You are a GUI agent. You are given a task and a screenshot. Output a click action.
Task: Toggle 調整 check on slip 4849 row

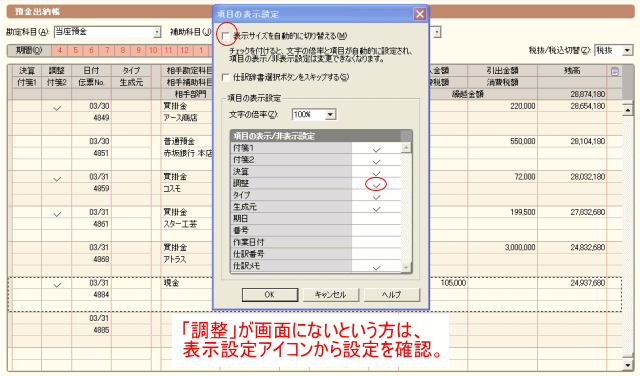(x=57, y=108)
